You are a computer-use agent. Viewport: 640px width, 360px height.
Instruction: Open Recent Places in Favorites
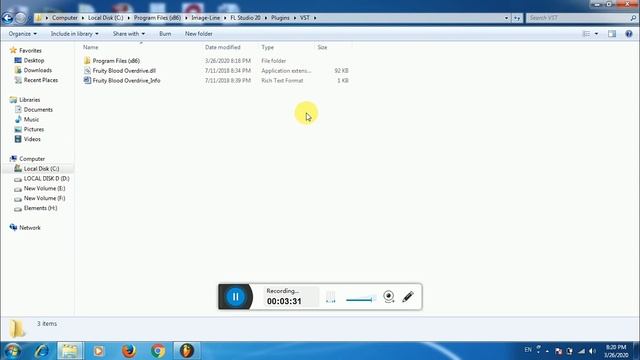[x=40, y=80]
